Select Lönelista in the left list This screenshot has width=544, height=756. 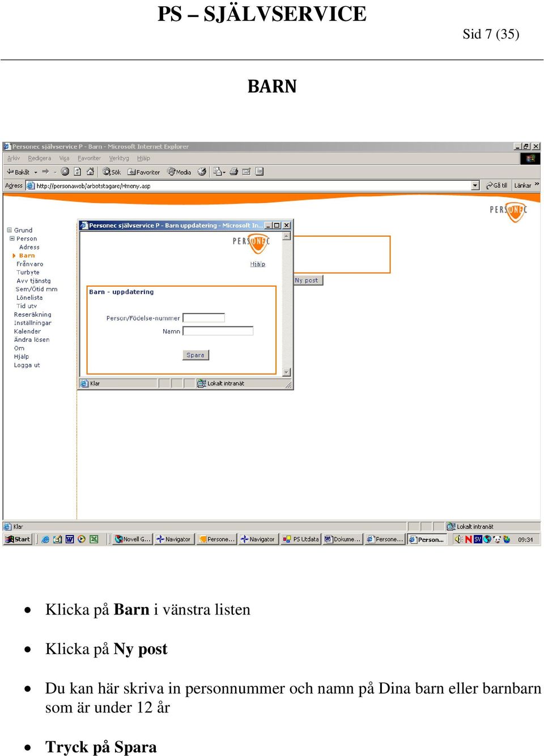pos(29,298)
